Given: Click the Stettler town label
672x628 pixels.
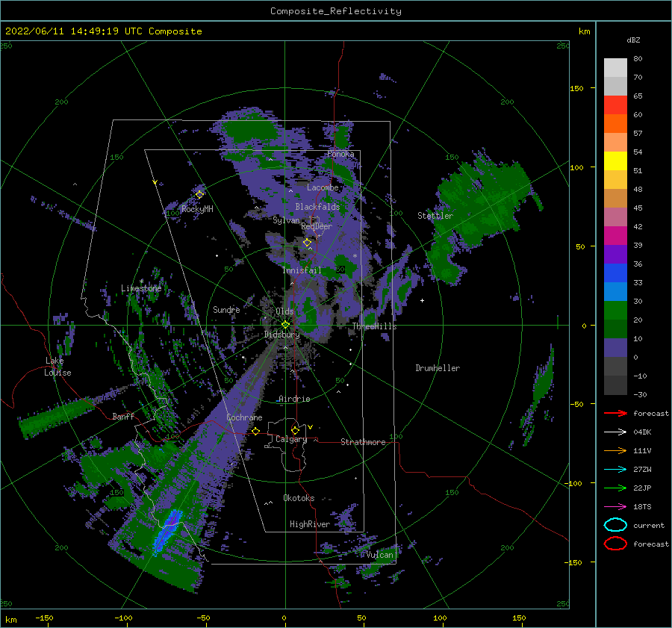Looking at the screenshot, I should tap(435, 216).
